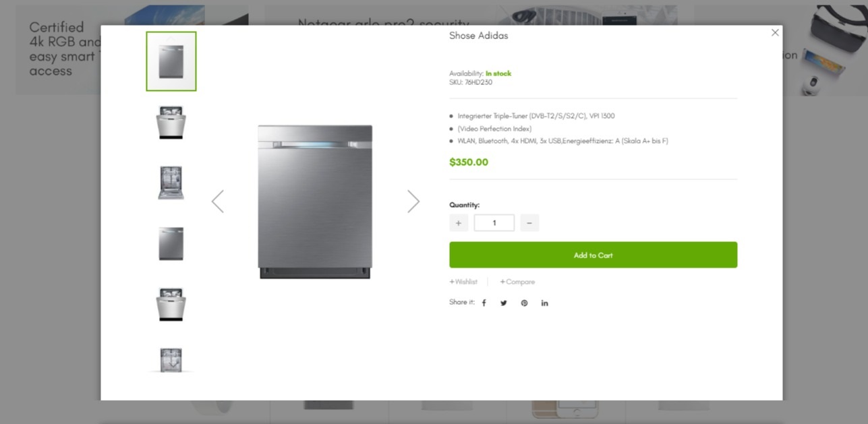Show previous product image arrow
Viewport: 868px width, 424px height.
tap(217, 202)
